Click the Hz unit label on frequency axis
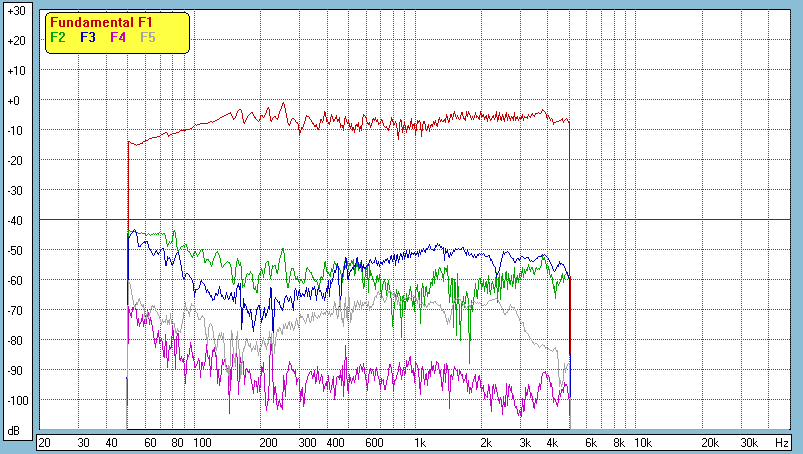 click(782, 442)
